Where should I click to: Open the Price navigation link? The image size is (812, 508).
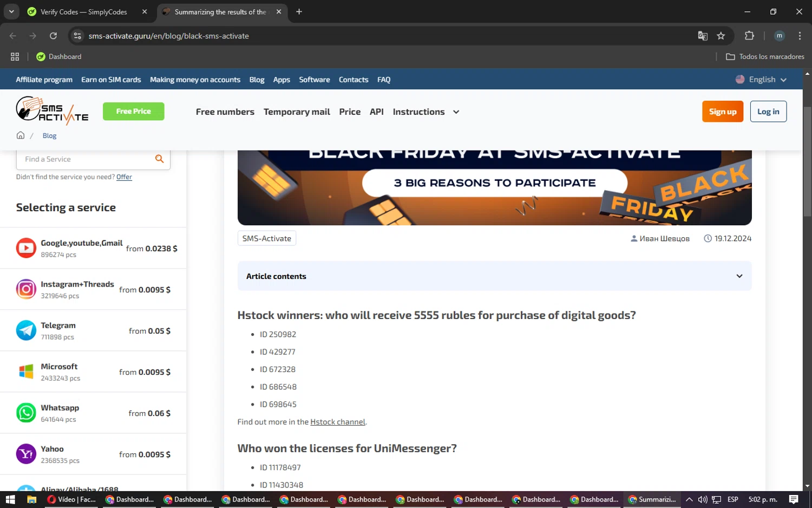[350, 112]
